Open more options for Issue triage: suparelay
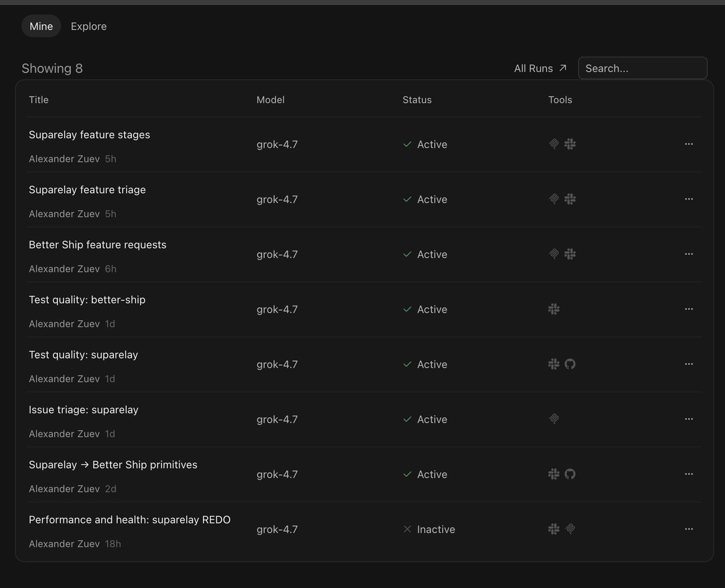The image size is (725, 588). click(689, 419)
